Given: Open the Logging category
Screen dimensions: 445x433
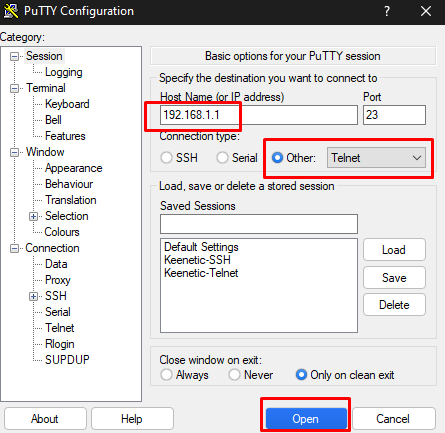Looking at the screenshot, I should (64, 72).
